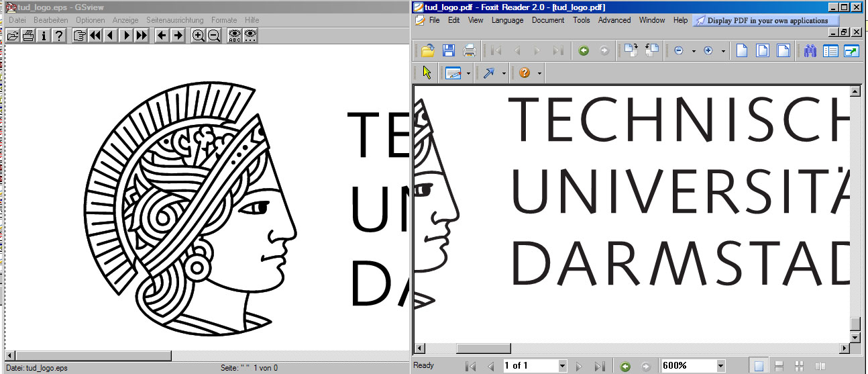Open the '1 of 1' page number dropdown
Viewport: 868px width, 374px height.
coord(562,366)
